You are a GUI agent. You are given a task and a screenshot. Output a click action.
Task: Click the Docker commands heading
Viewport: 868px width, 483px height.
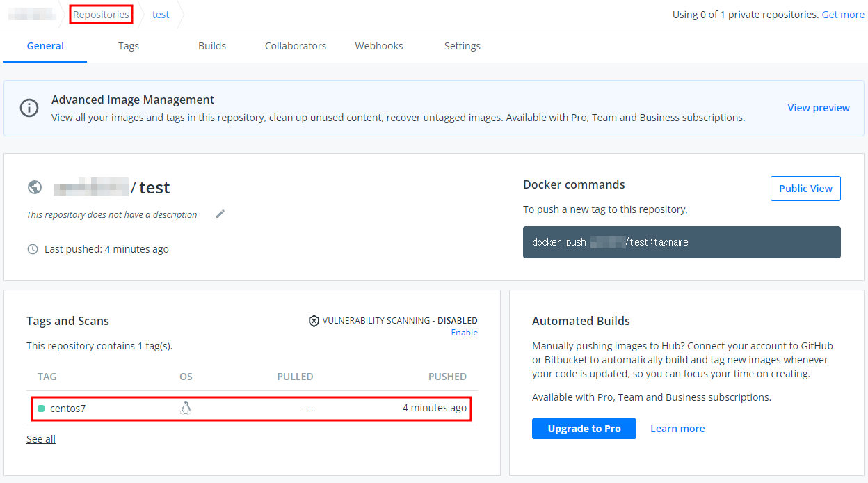click(574, 184)
